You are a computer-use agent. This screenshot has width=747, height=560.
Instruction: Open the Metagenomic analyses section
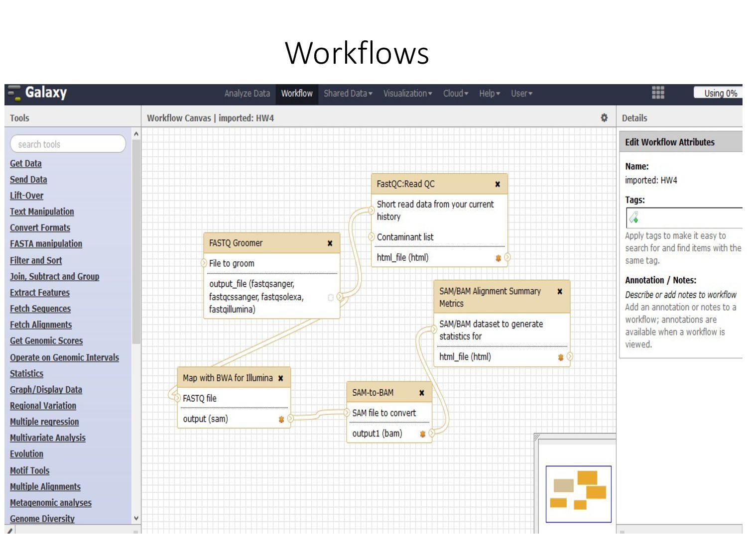pos(51,503)
